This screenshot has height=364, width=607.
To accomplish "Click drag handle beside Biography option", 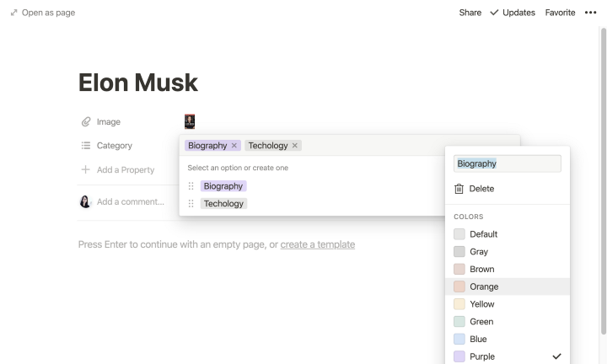I will (x=191, y=186).
